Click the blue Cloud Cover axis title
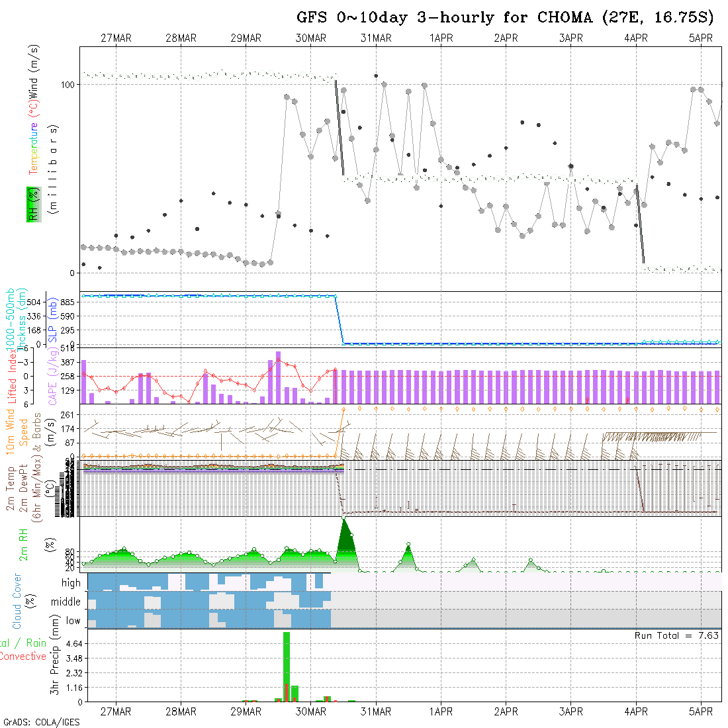 (18, 601)
